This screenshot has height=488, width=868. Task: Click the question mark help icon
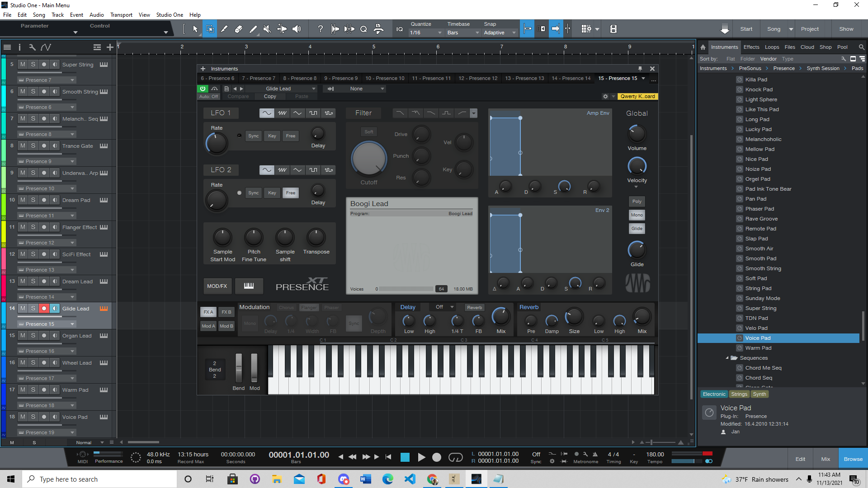point(321,29)
